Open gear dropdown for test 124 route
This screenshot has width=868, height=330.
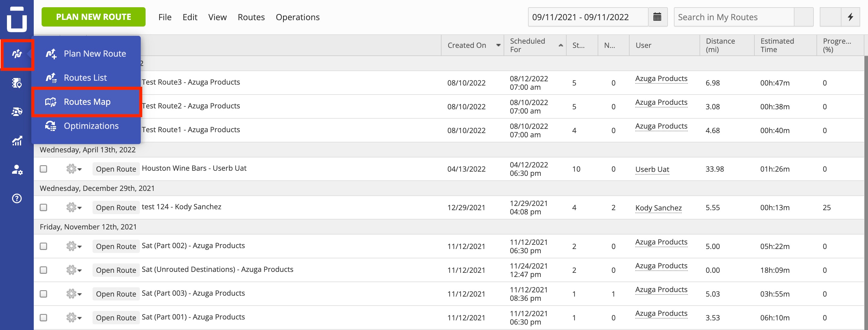point(74,207)
